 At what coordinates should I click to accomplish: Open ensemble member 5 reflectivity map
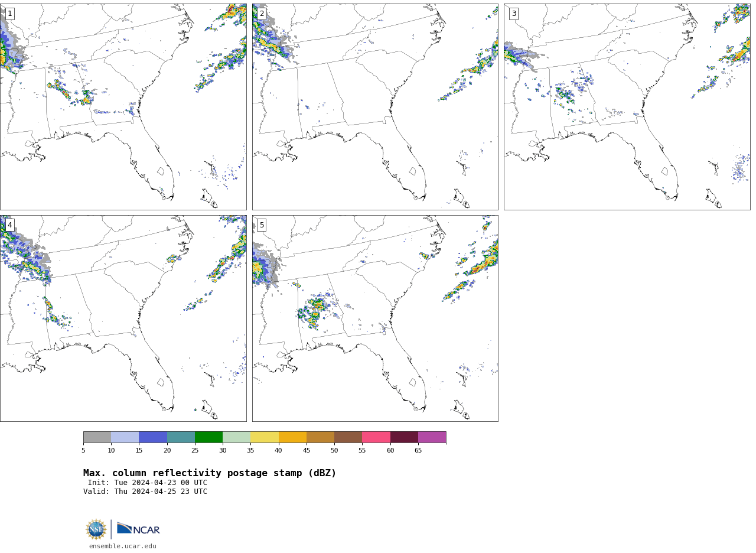pos(375,318)
